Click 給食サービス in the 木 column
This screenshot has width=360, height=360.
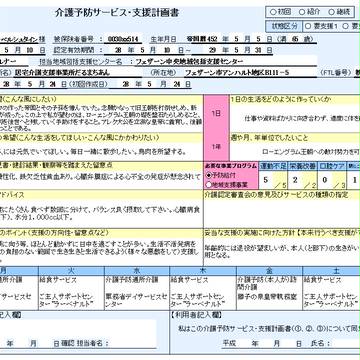pyautogui.click(x=189, y=280)
